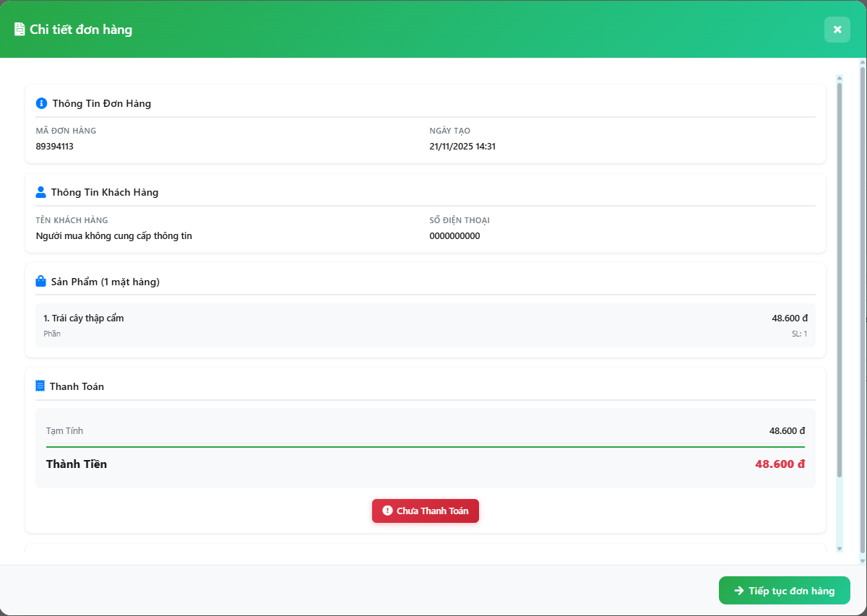Click the user icon beside Thông Tin Khách Hàng
867x616 pixels.
click(x=40, y=192)
